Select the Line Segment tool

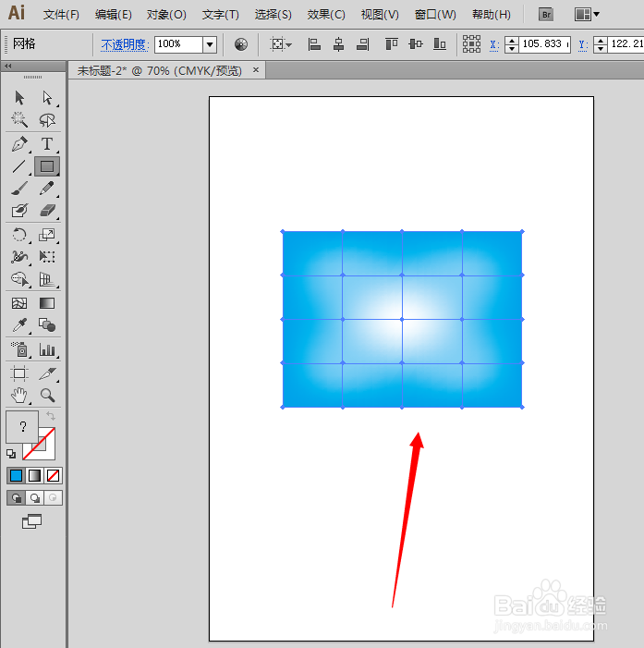click(x=19, y=166)
